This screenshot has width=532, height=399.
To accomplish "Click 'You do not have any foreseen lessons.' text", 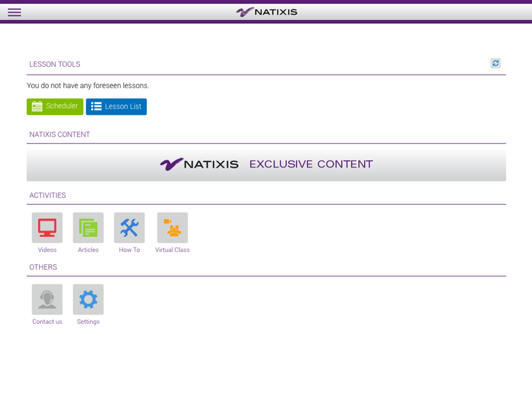I will (88, 86).
